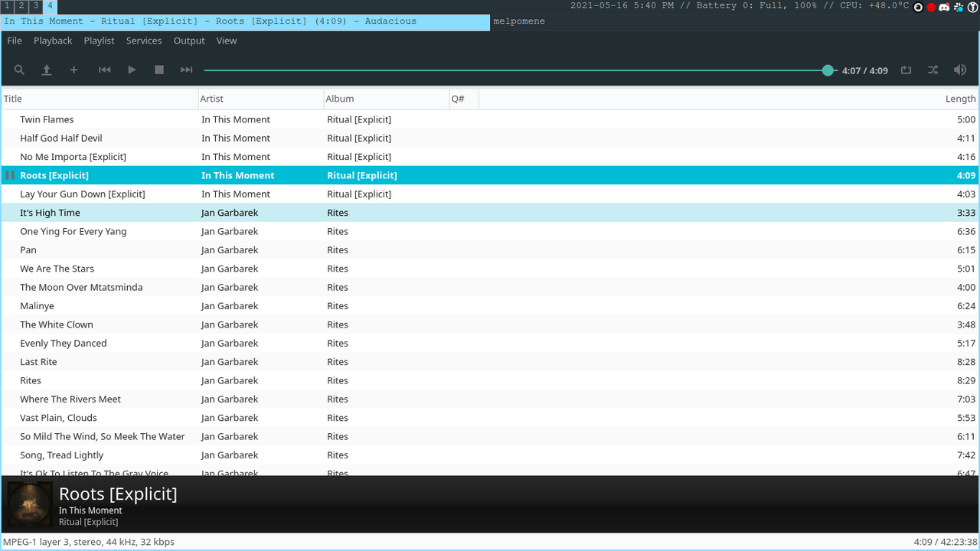Skip to the previous track

[105, 70]
